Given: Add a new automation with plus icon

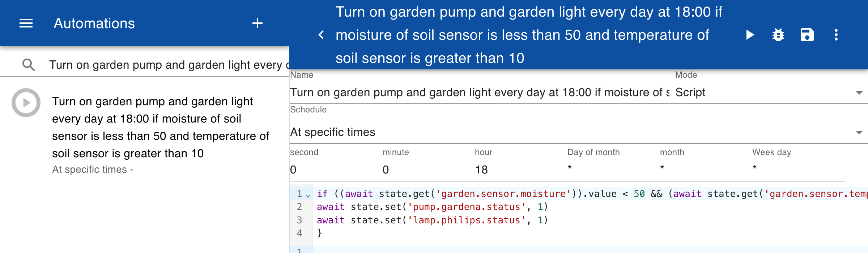Looking at the screenshot, I should [258, 23].
